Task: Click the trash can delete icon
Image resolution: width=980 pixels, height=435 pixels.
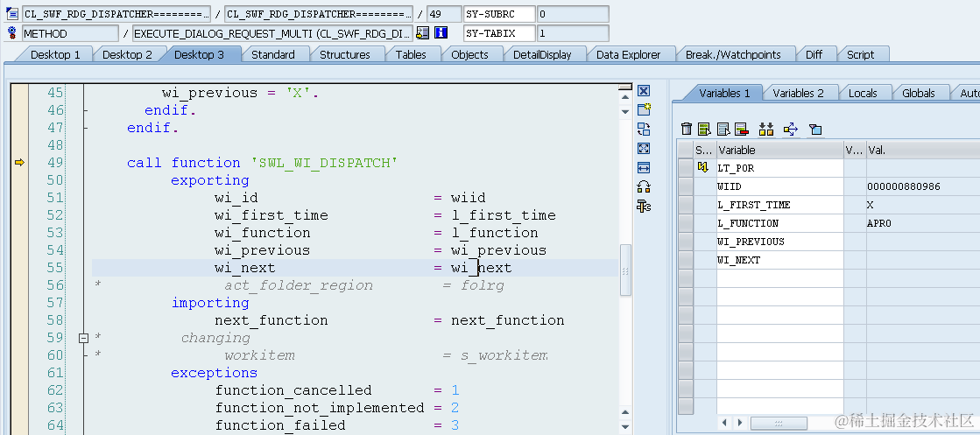Action: 687,130
